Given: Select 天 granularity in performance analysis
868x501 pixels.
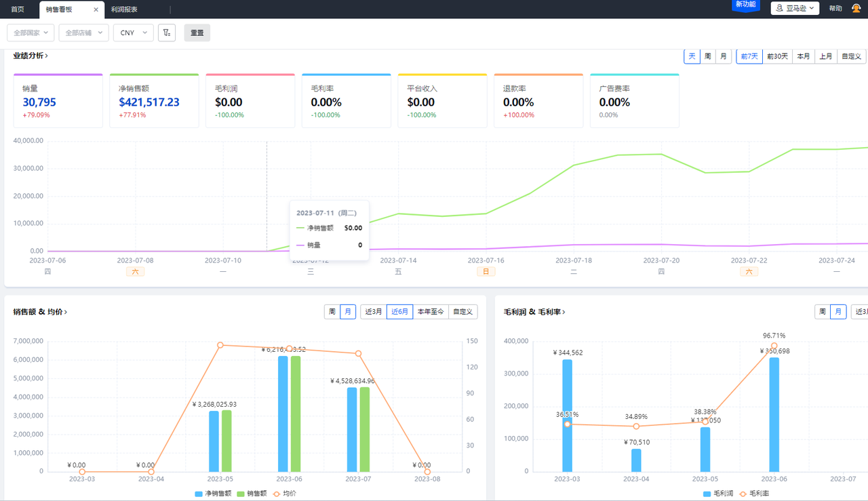Looking at the screenshot, I should pyautogui.click(x=692, y=56).
